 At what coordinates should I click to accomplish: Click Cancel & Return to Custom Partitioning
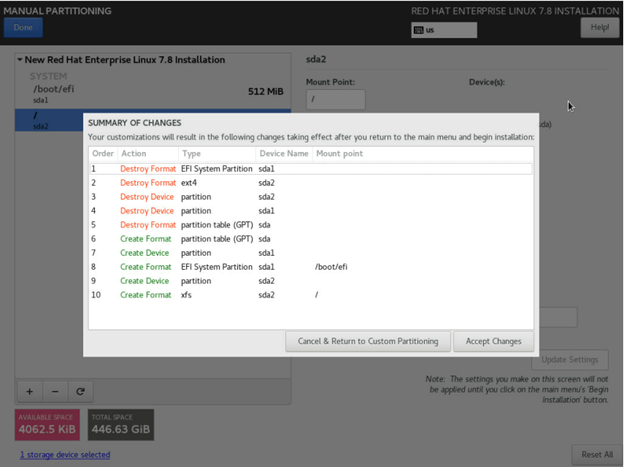coord(368,341)
